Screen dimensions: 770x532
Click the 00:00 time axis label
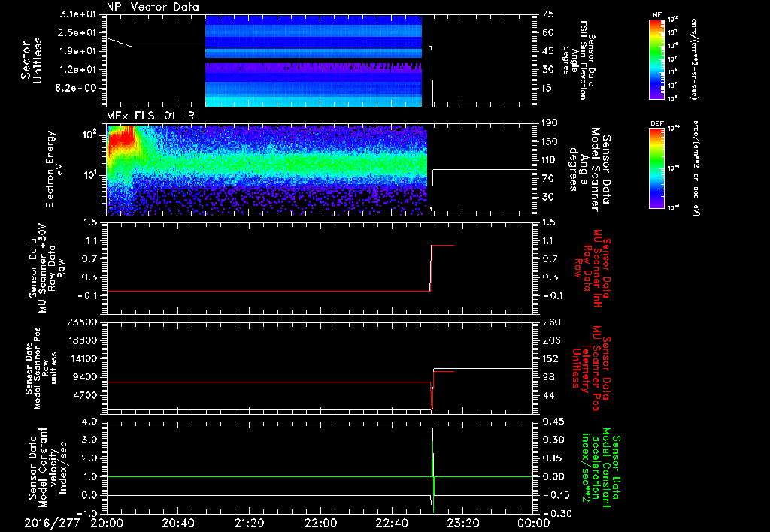534,523
